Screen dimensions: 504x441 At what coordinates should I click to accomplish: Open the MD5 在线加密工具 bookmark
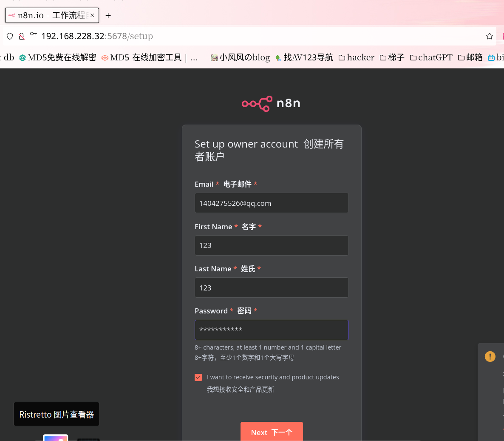[150, 57]
